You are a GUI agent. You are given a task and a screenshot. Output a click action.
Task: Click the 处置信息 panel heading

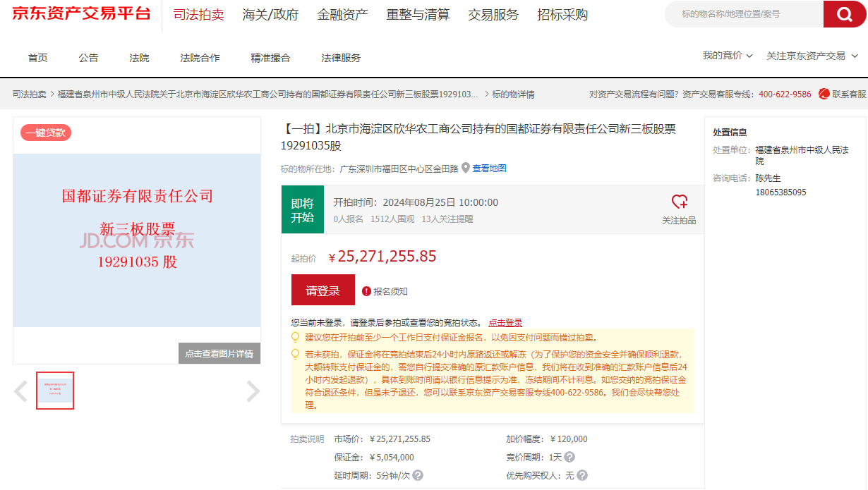tap(730, 132)
